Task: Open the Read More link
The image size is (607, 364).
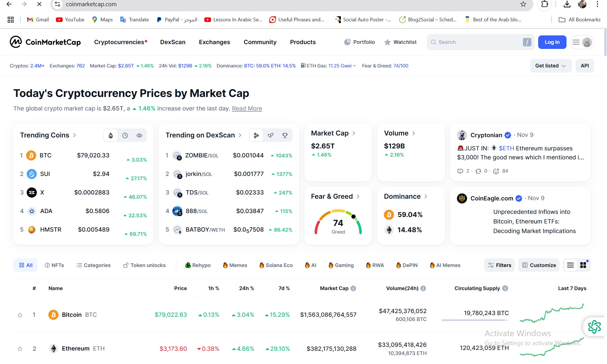Action: [x=247, y=108]
